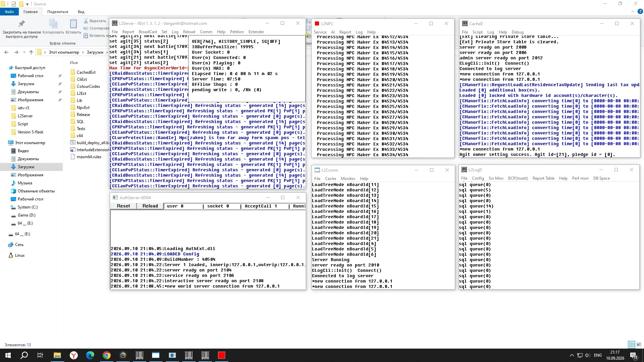
Task: Switch to red L2NPC taskbar icon
Action: coord(221,355)
